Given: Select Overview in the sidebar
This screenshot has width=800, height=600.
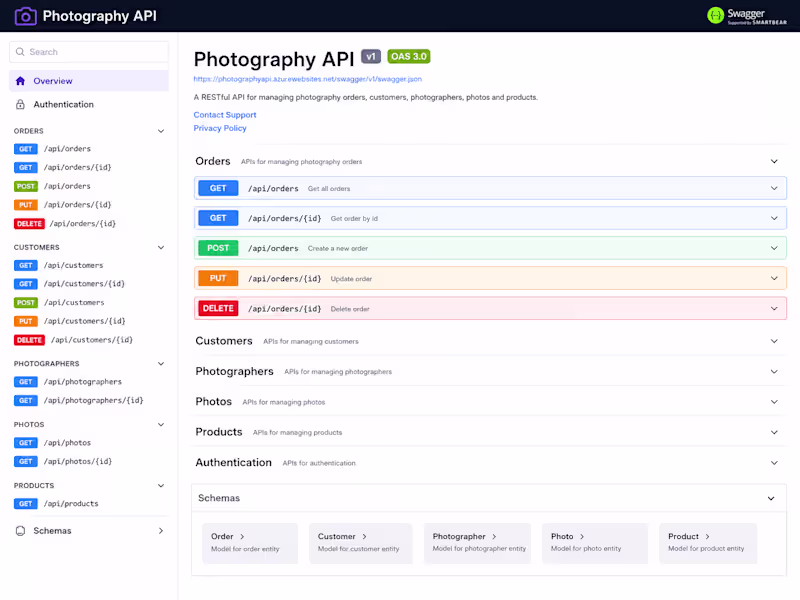Looking at the screenshot, I should (89, 81).
